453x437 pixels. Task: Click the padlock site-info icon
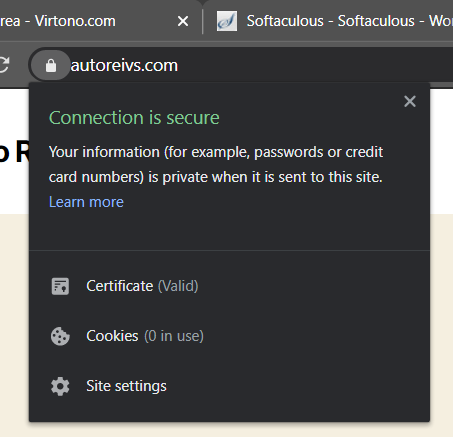tap(51, 65)
